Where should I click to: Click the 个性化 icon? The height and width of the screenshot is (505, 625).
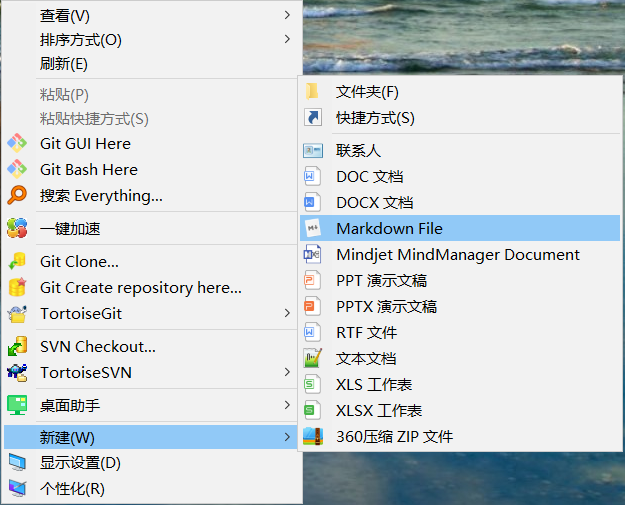(17, 488)
